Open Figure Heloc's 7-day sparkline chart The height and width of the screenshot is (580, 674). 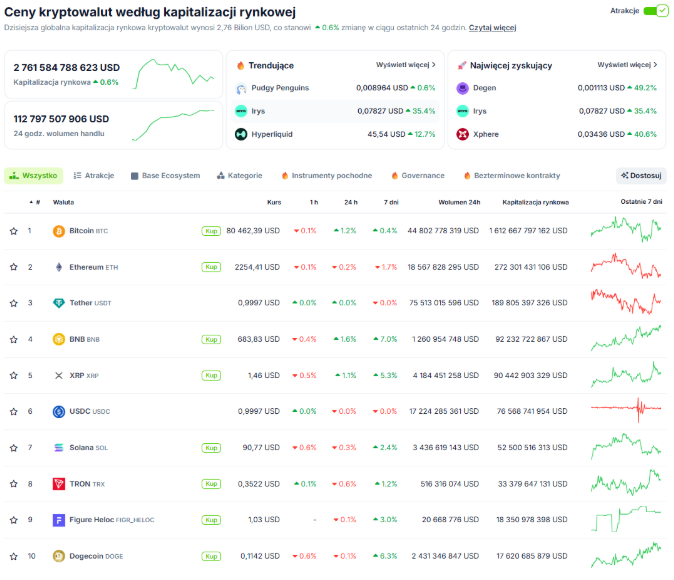(626, 519)
